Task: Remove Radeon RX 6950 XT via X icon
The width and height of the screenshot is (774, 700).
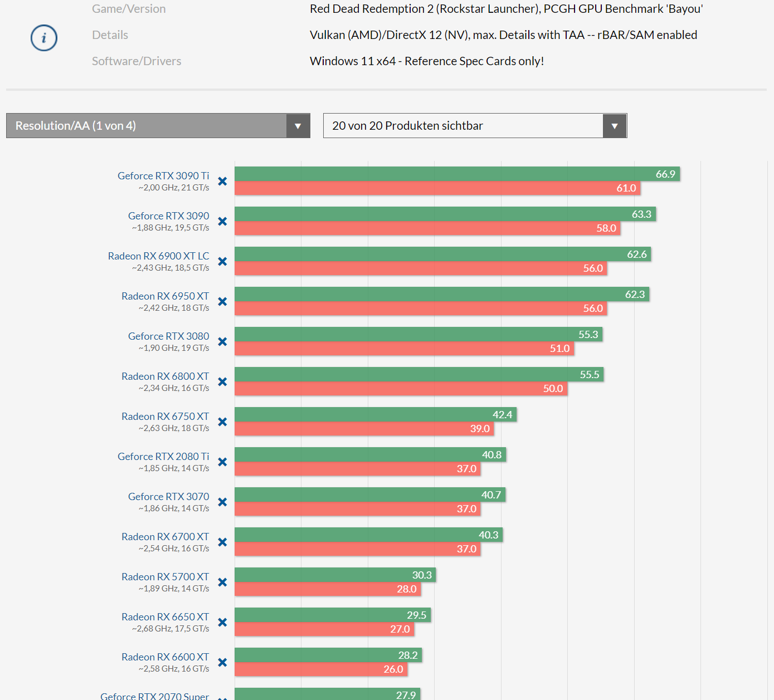Action: pos(222,301)
